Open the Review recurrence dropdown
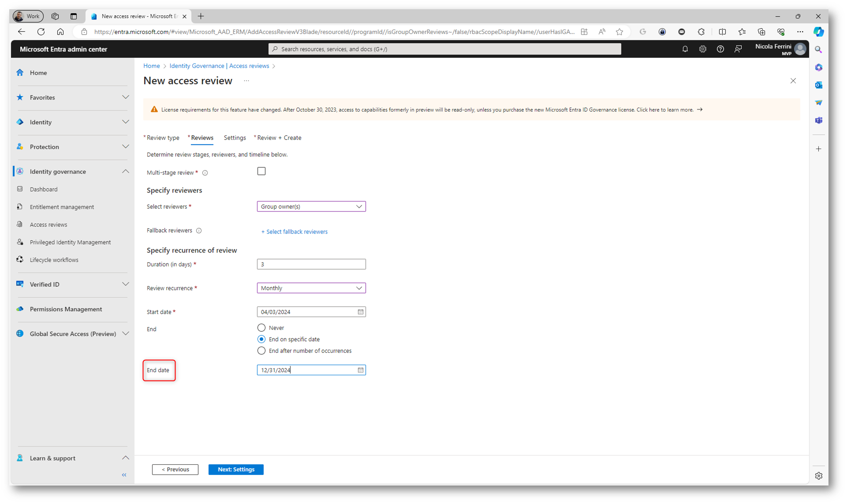 click(311, 288)
